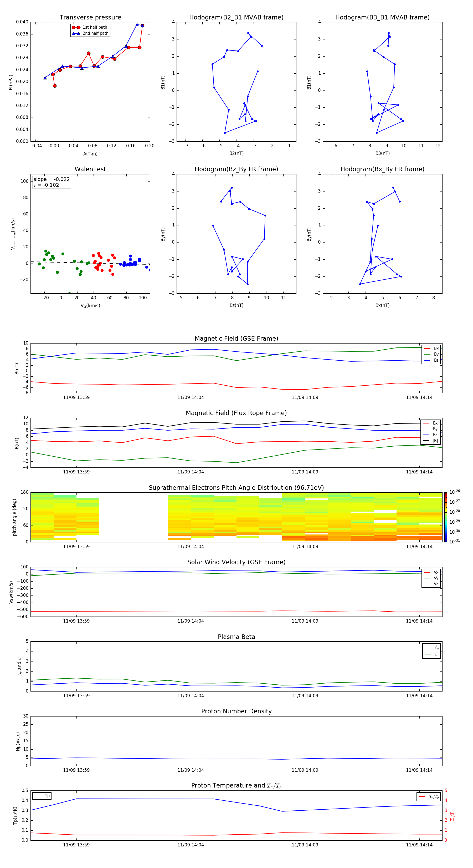
Task: Click Bx legend entry in GSE magnetic field
Action: coord(431,349)
